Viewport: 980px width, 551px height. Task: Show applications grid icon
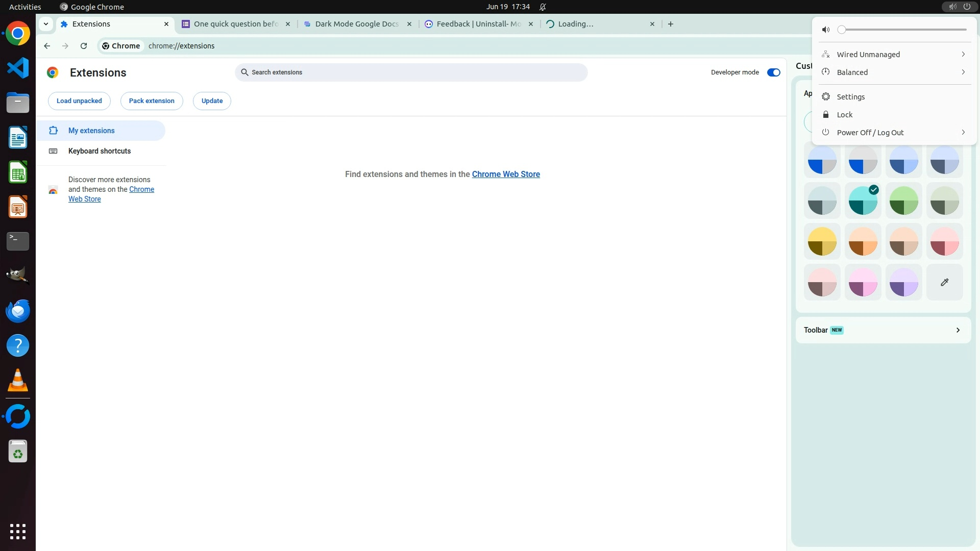click(18, 531)
